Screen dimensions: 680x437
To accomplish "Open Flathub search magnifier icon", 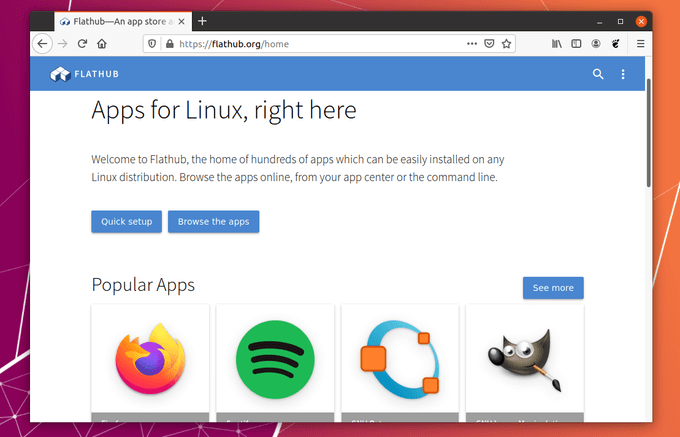I will [x=598, y=74].
